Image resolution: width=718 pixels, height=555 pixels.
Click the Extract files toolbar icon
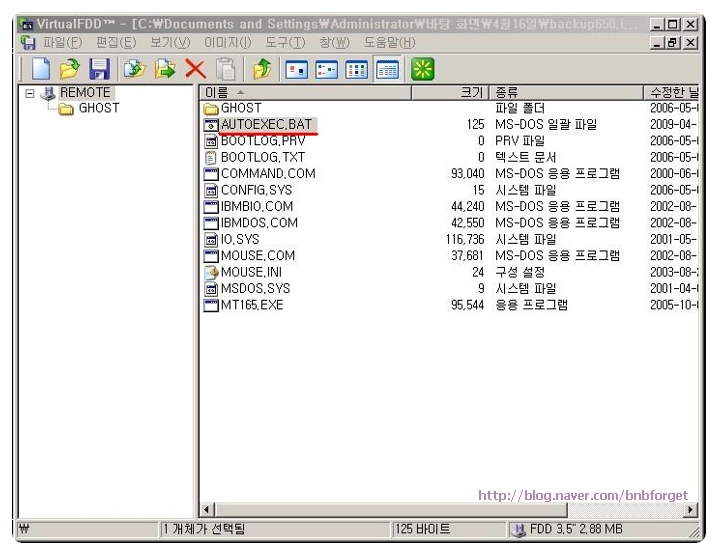coord(165,69)
